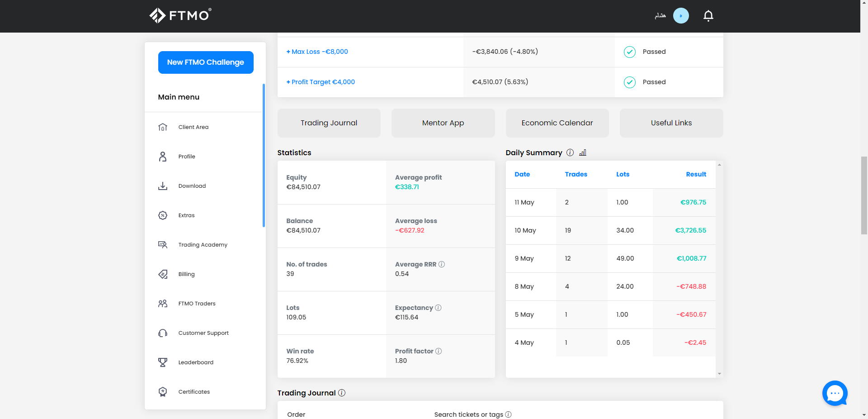Click the Billing tag icon
The image size is (868, 419).
[163, 274]
